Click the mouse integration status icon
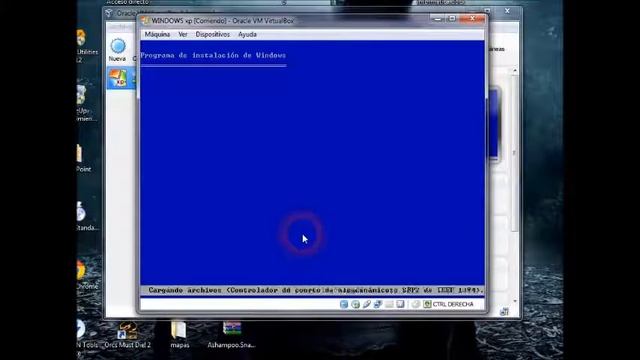The height and width of the screenshot is (360, 640). pos(416,304)
